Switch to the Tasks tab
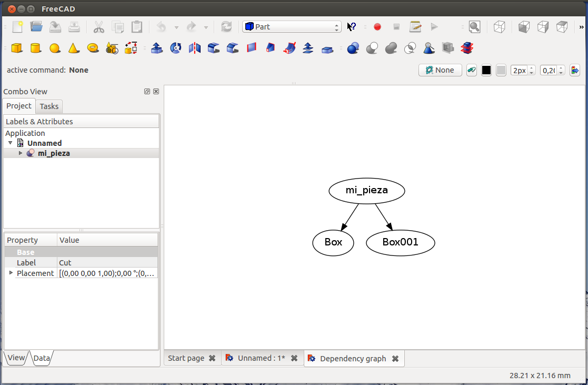Screen dimensions: 588x385 tap(49, 106)
